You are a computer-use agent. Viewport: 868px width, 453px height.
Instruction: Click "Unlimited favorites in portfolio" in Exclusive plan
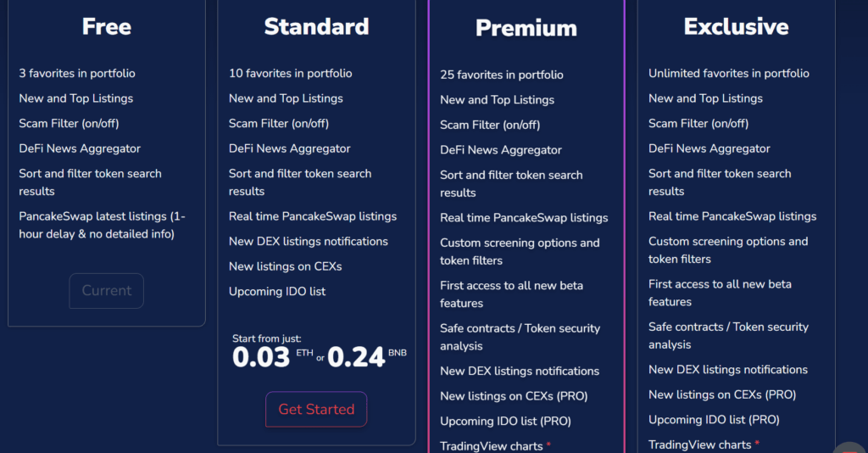tap(728, 73)
